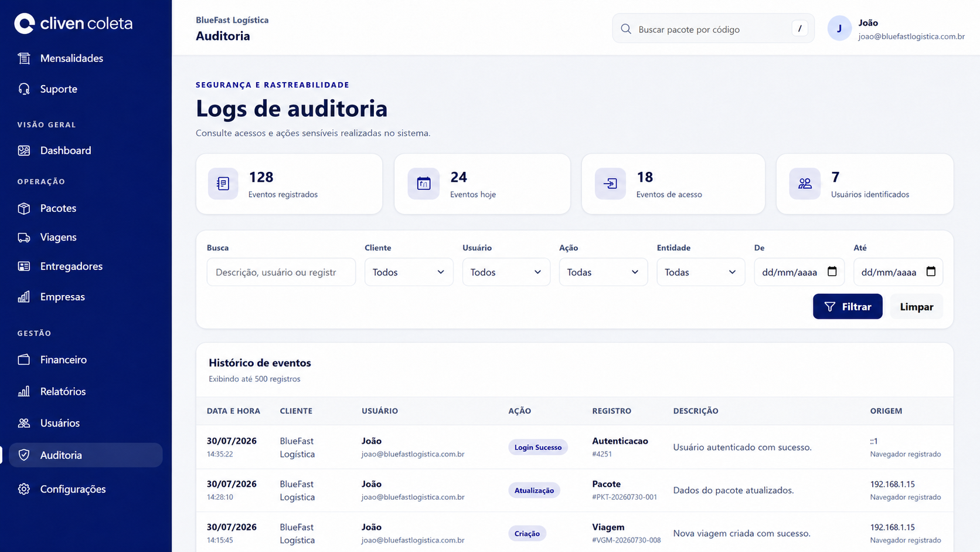
Task: Click João's avatar circle
Action: pyautogui.click(x=839, y=28)
